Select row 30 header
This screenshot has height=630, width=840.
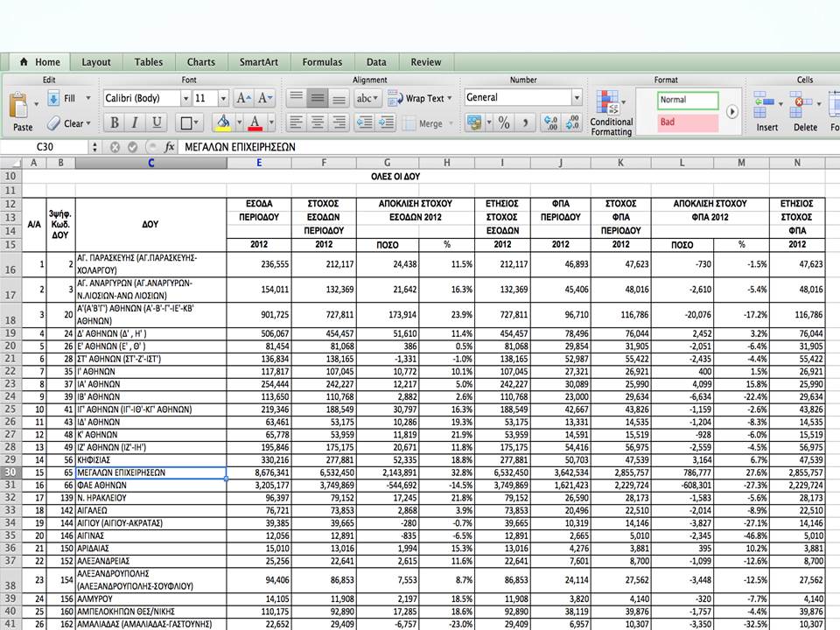click(10, 472)
